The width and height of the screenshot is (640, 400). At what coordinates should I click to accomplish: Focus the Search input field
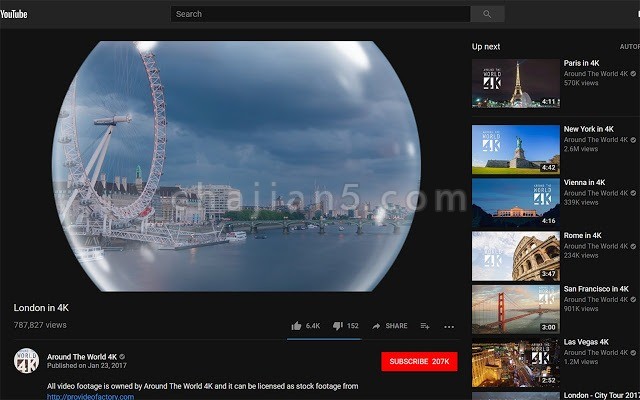pos(320,14)
